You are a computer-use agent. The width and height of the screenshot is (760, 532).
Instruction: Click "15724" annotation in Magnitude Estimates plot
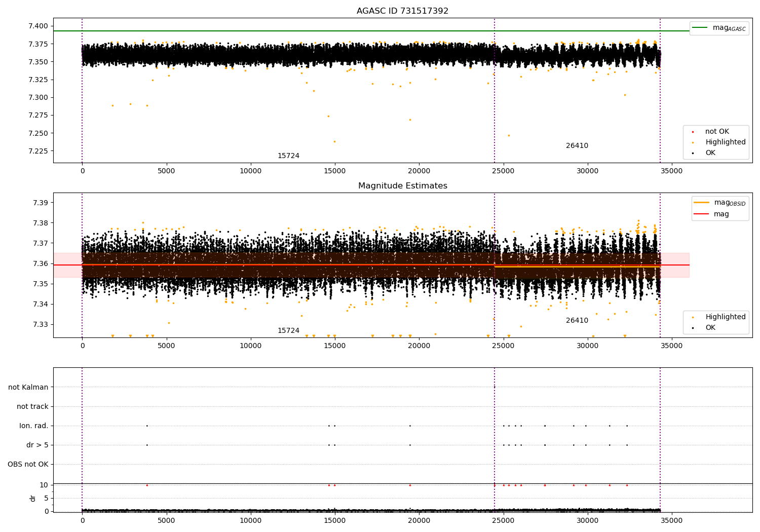(x=288, y=331)
